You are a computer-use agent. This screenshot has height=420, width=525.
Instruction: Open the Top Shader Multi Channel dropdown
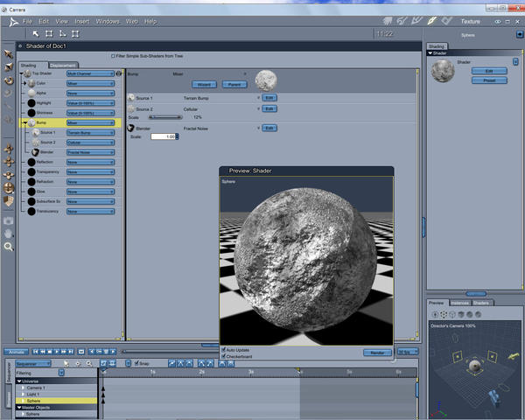click(x=90, y=74)
